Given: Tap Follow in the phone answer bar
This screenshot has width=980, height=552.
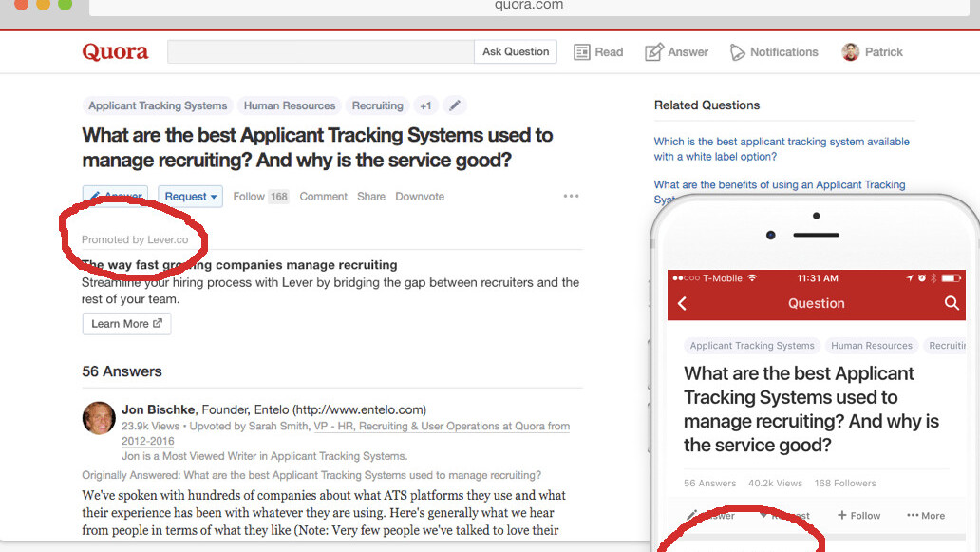Looking at the screenshot, I should point(858,515).
